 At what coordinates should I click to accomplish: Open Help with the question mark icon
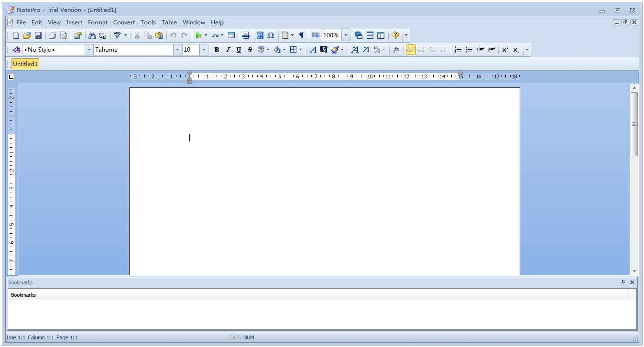(x=395, y=35)
